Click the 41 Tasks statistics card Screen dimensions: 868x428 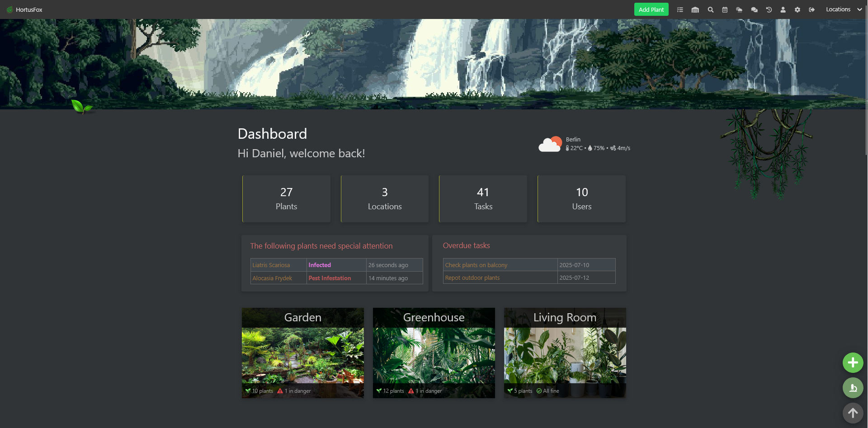(x=483, y=198)
